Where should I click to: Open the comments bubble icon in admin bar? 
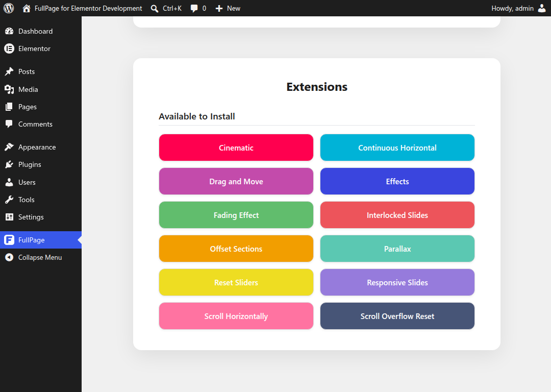click(194, 9)
